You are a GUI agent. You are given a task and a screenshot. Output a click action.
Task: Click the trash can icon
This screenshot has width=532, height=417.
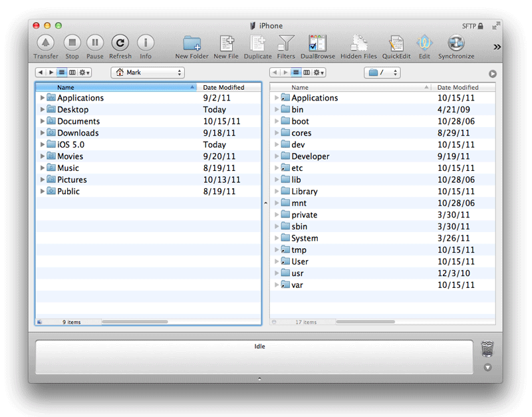(487, 348)
